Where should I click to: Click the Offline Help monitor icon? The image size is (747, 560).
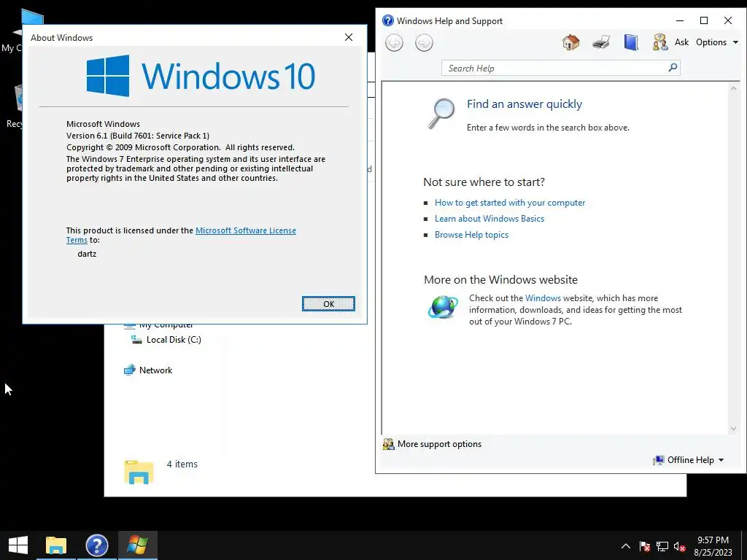659,460
